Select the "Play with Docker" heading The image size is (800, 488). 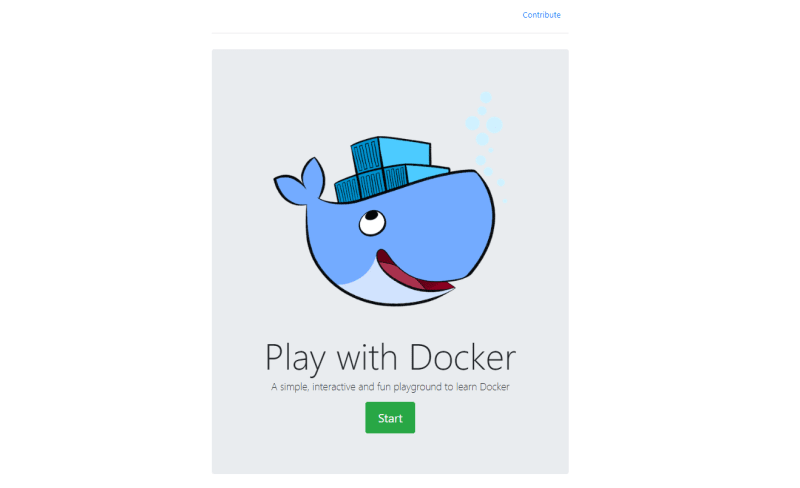390,357
